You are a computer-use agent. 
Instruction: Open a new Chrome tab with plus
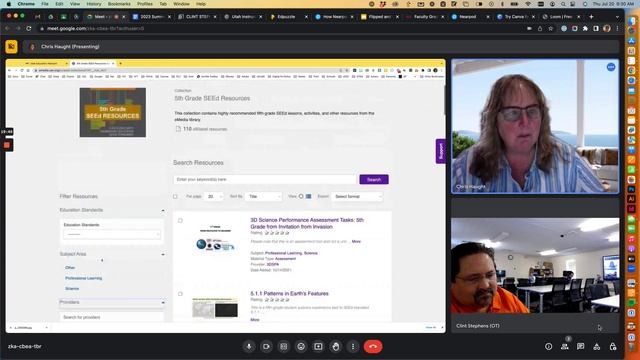coord(591,17)
